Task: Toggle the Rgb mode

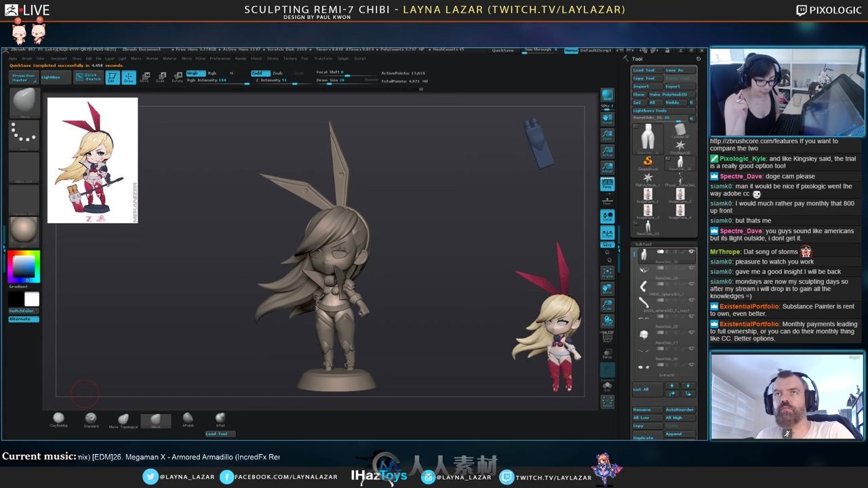Action: (212, 73)
